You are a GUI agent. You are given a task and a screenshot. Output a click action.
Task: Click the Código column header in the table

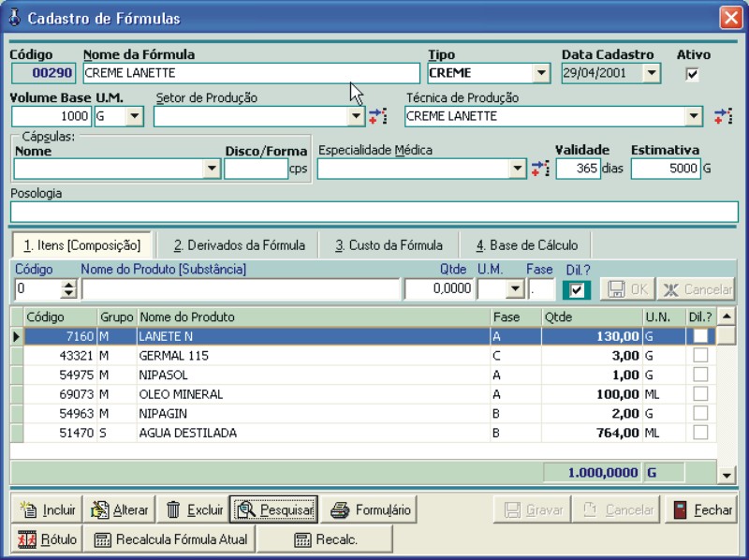[x=61, y=317]
